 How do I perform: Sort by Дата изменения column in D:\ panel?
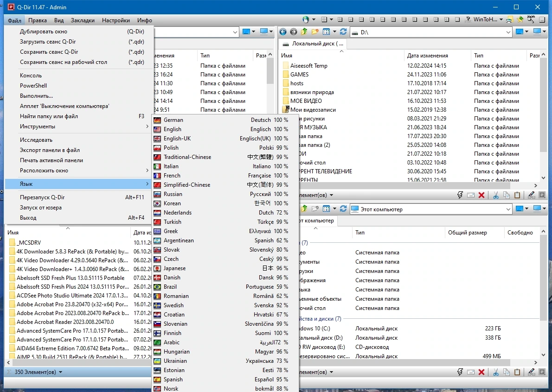(x=437, y=56)
